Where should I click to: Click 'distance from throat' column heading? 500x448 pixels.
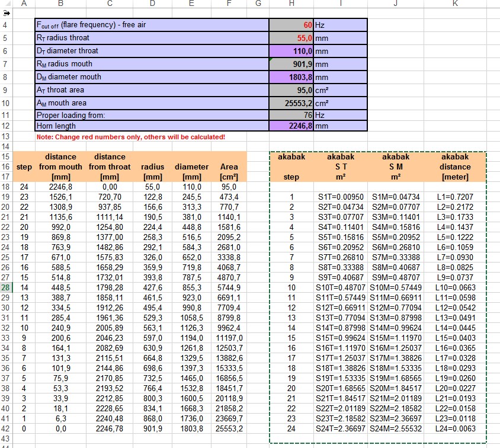point(110,167)
